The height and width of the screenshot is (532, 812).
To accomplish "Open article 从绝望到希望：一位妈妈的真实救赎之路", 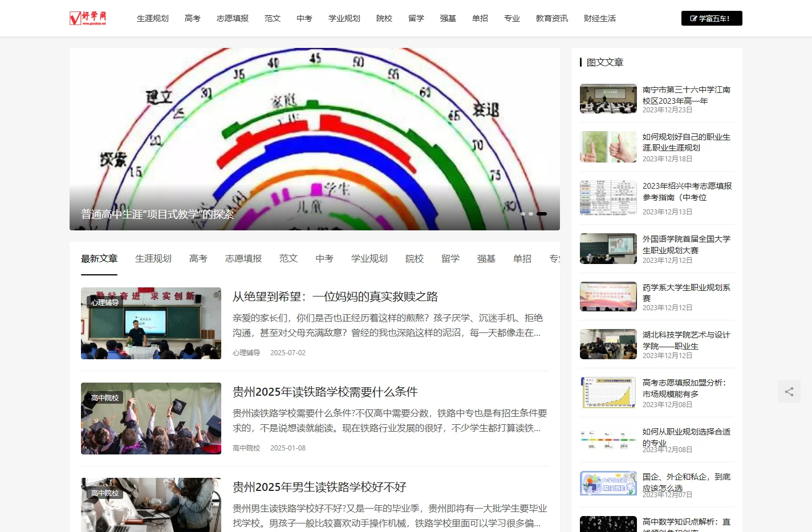I will coord(335,297).
